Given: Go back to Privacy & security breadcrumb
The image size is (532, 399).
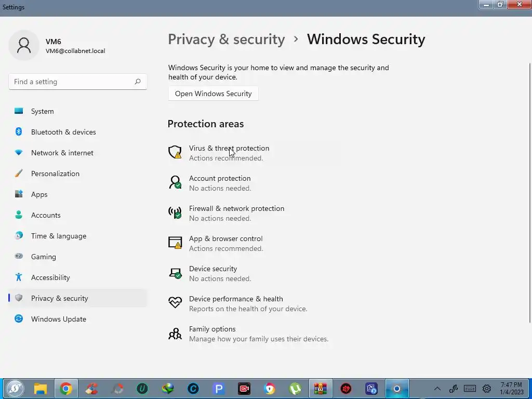Looking at the screenshot, I should [226, 39].
